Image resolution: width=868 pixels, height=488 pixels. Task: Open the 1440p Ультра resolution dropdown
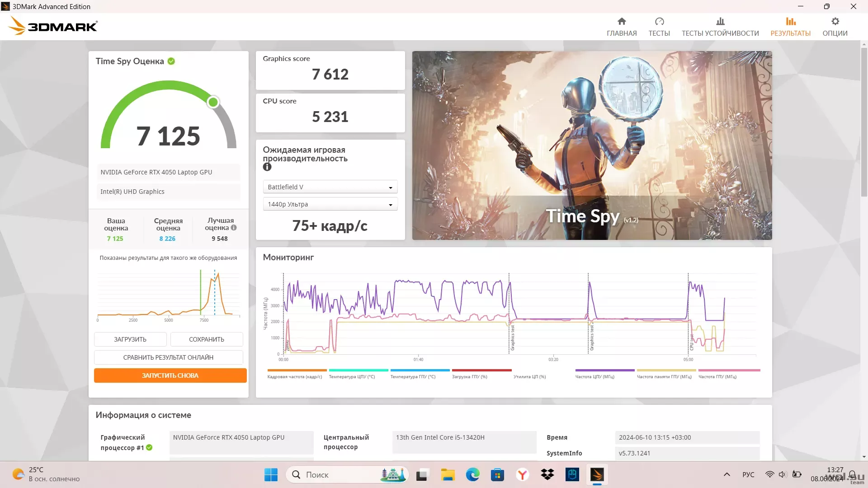click(330, 204)
